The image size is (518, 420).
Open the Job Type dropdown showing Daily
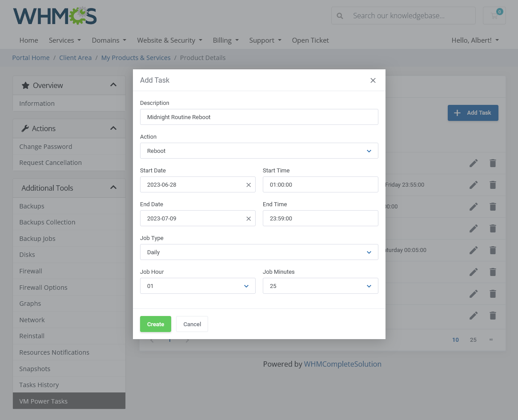click(259, 252)
